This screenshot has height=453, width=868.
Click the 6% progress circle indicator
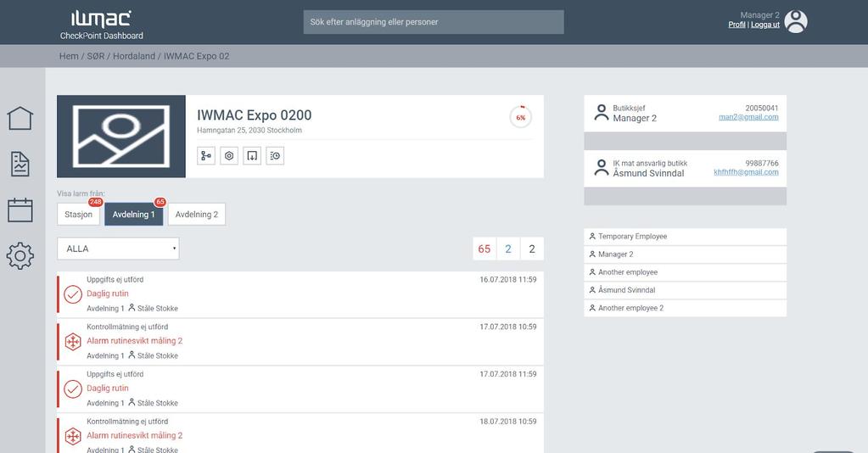(520, 117)
